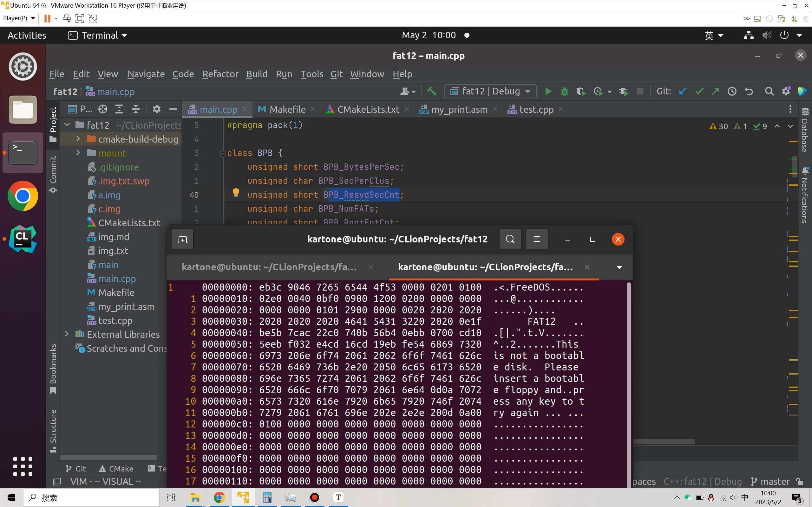The height and width of the screenshot is (507, 812).
Task: Expand the cmake-build-debug folder
Action: coord(79,139)
